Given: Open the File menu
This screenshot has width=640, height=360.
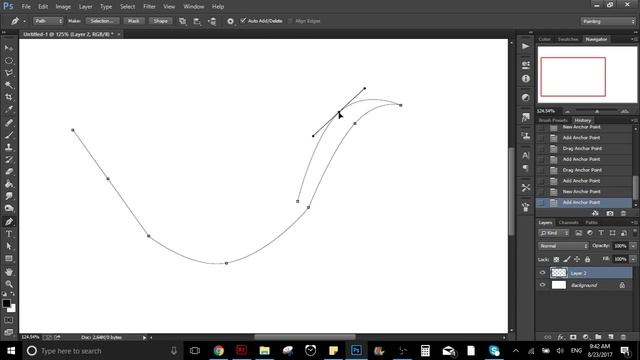Looking at the screenshot, I should tap(26, 7).
